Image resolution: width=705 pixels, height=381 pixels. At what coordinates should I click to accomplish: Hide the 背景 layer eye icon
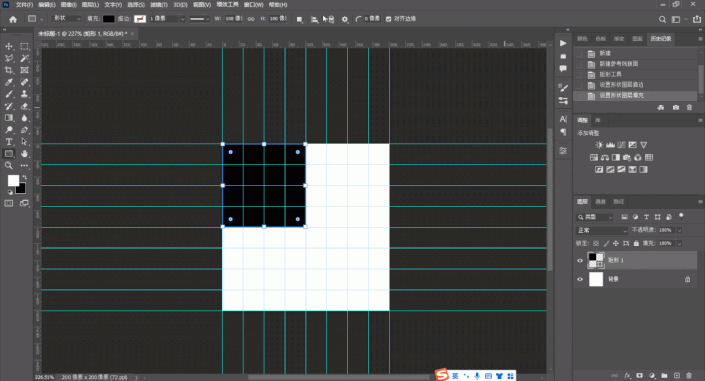pyautogui.click(x=580, y=279)
